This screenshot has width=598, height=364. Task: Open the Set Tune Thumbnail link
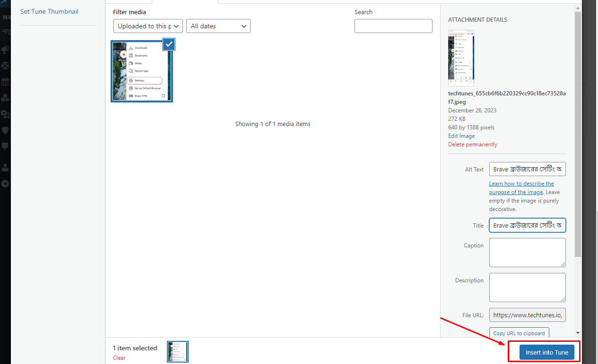[49, 11]
